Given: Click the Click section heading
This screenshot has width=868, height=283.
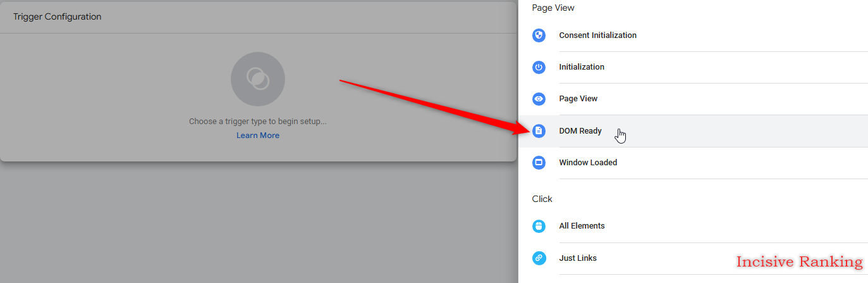Looking at the screenshot, I should tap(542, 199).
